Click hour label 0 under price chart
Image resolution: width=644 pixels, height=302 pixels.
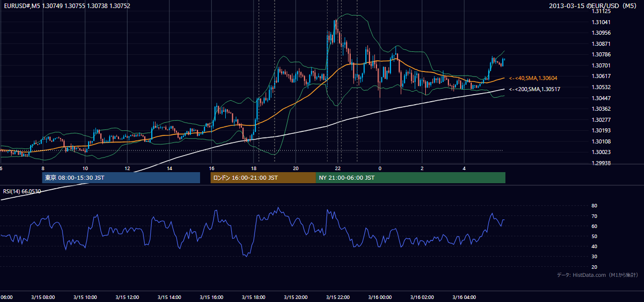380,168
